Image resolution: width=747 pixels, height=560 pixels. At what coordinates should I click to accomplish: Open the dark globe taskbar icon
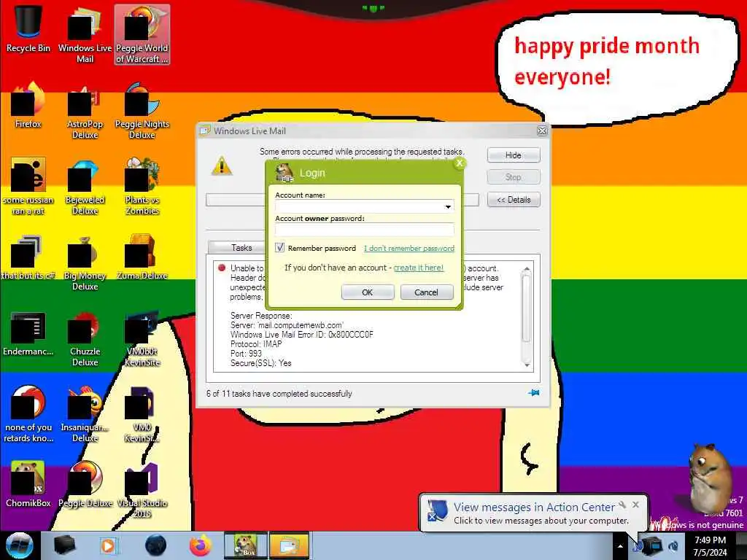pyautogui.click(x=155, y=545)
